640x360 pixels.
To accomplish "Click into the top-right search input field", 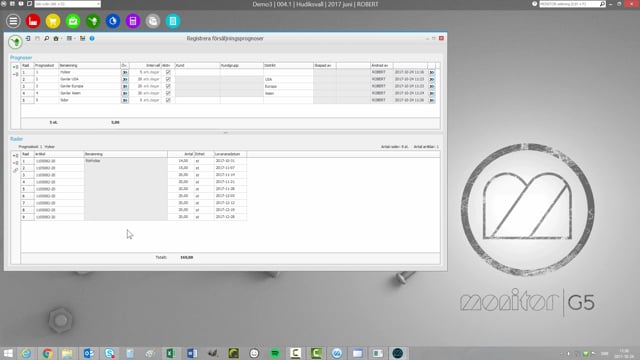I will 569,4.
